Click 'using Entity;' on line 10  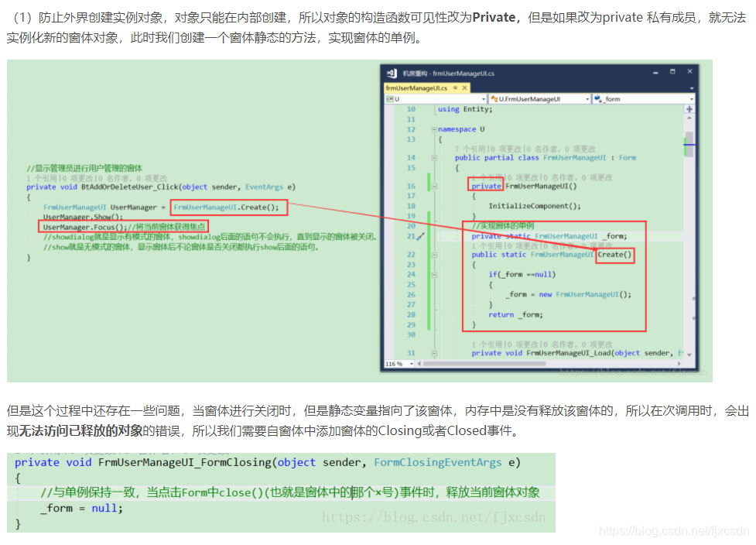coord(465,109)
